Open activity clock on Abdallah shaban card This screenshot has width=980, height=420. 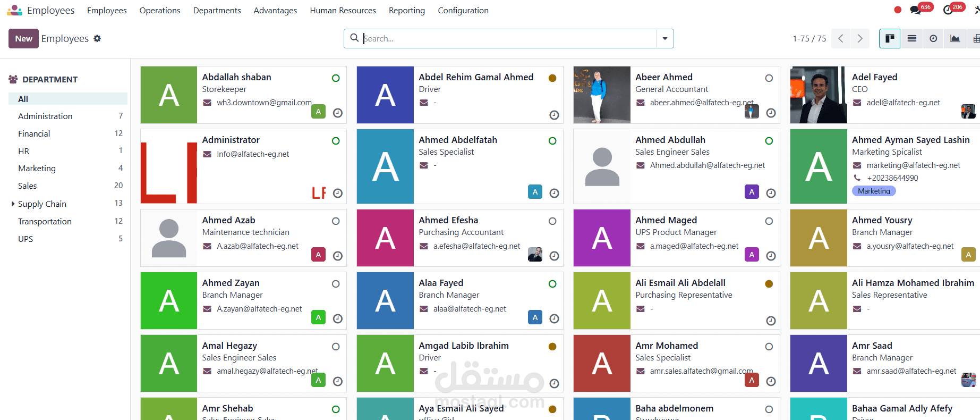(338, 113)
